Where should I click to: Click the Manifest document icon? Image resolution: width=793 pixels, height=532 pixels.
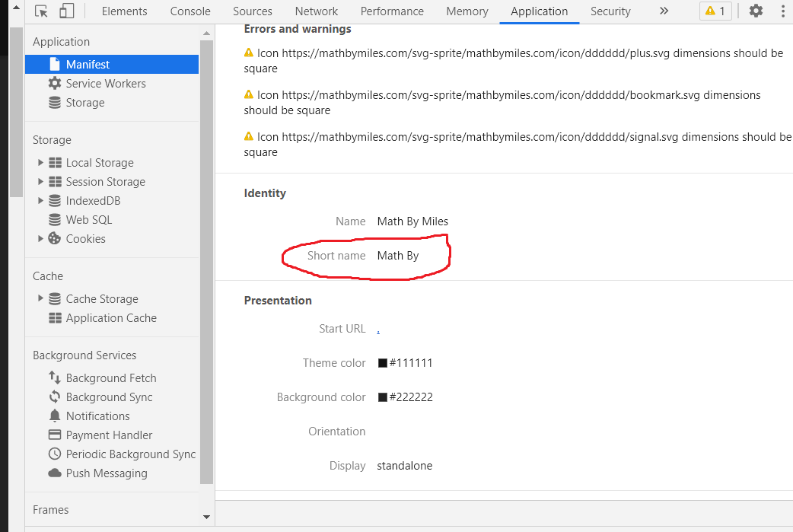click(55, 64)
